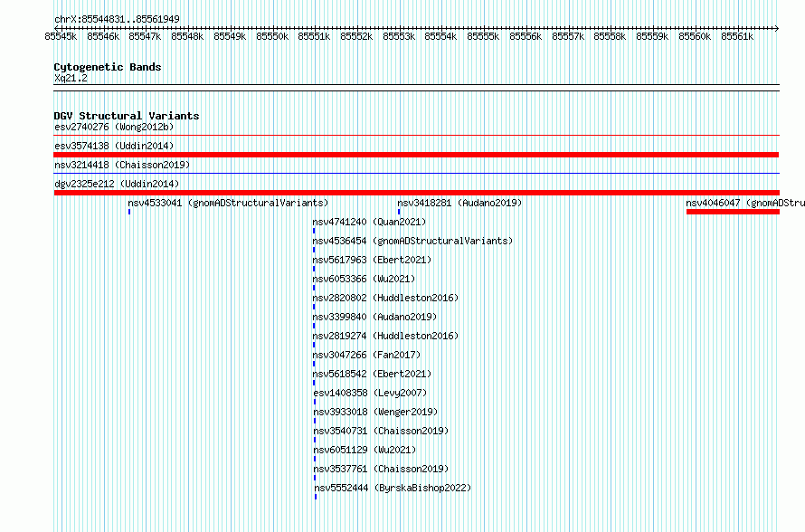Image resolution: width=805 pixels, height=532 pixels.
Task: Click the blue tick mark under nsv4533041
Action: [129, 212]
